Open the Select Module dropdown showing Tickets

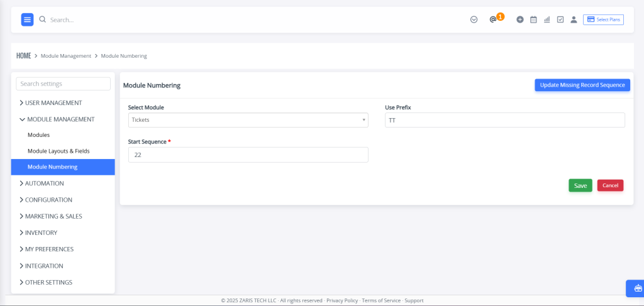tap(248, 120)
